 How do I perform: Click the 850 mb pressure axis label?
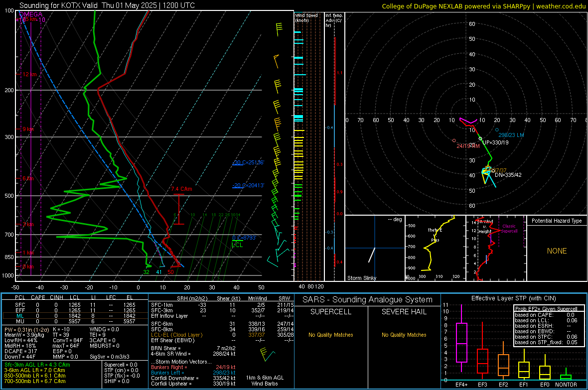[x=9, y=257]
